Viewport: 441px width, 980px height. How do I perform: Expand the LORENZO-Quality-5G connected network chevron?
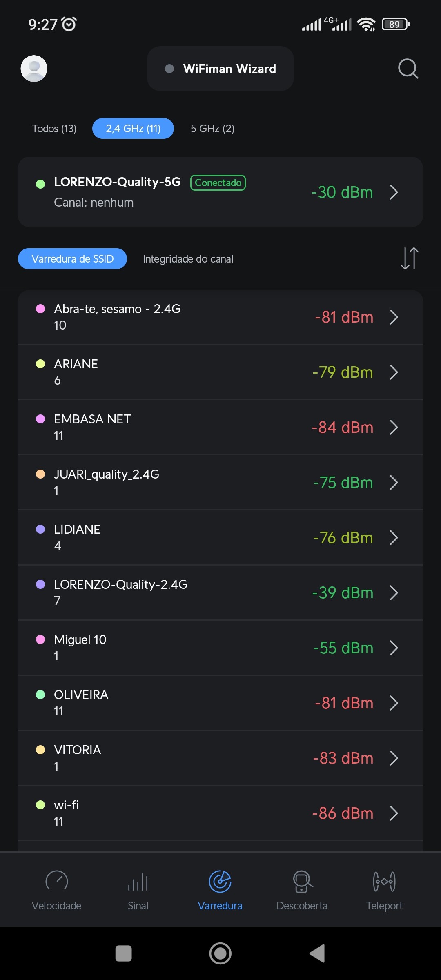click(x=394, y=192)
